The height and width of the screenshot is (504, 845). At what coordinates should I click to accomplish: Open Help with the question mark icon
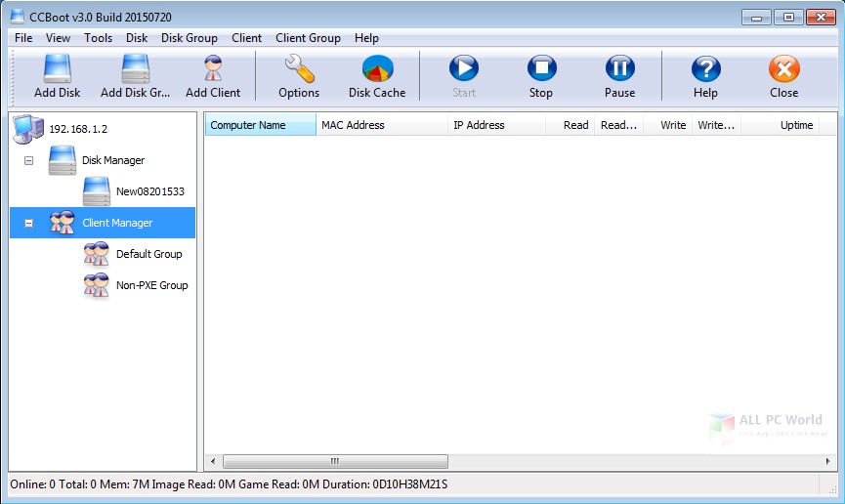pos(706,68)
